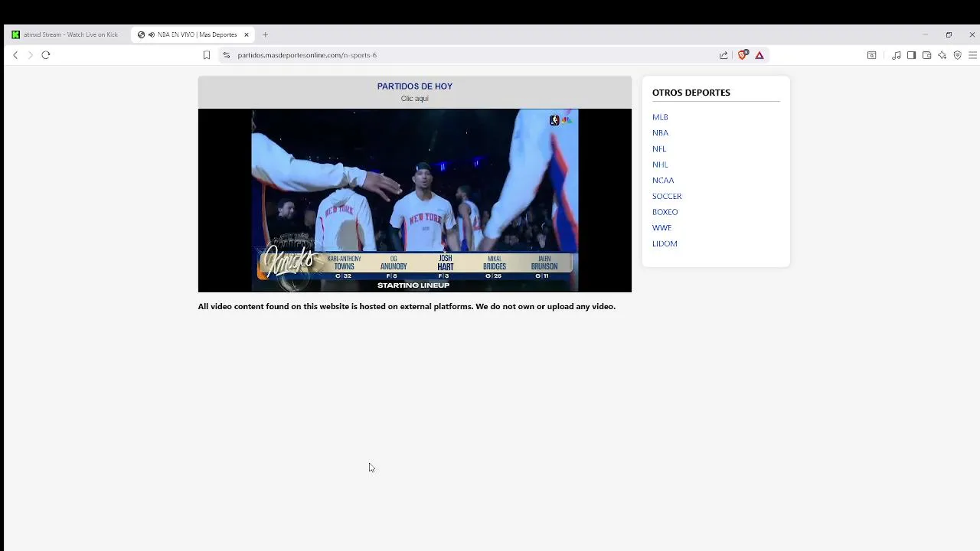The width and height of the screenshot is (980, 551).
Task: Bookmark this page with the bookmark icon
Action: 207,55
